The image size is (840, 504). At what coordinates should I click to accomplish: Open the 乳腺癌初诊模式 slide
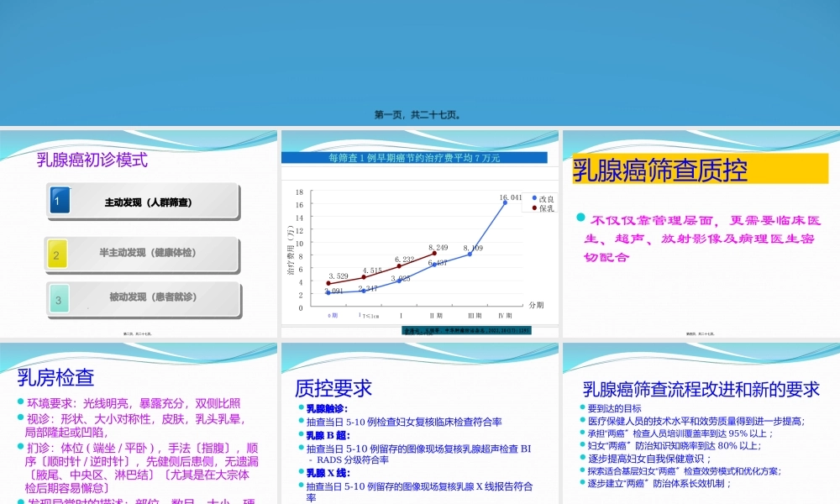click(91, 160)
